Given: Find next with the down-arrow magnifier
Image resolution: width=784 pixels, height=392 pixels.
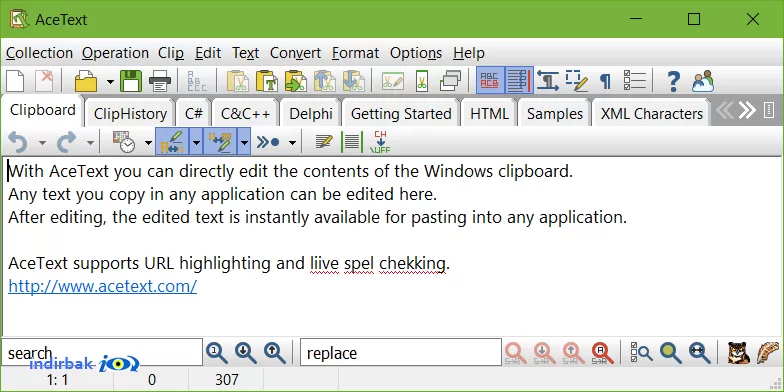Looking at the screenshot, I should pyautogui.click(x=246, y=353).
